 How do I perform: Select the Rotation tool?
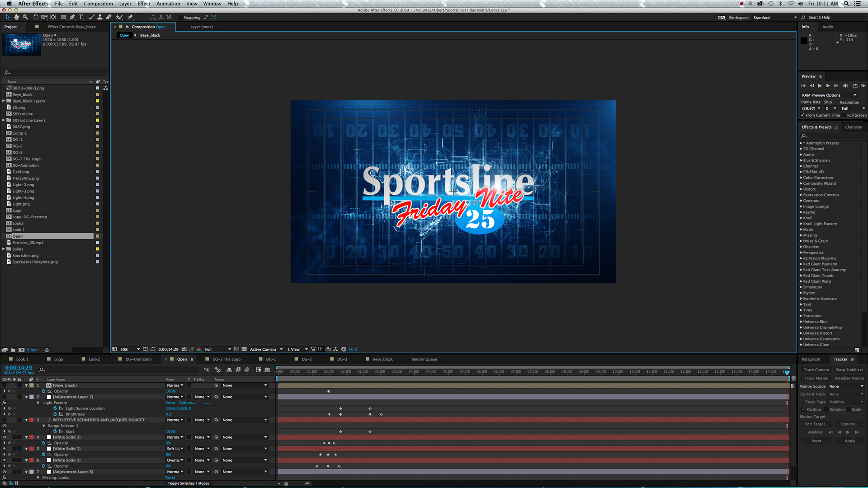(36, 17)
